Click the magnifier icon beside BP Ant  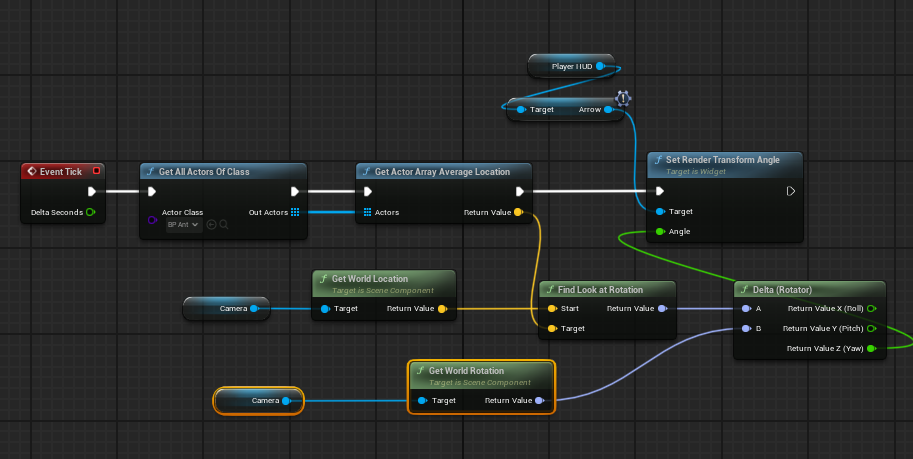pyautogui.click(x=224, y=224)
